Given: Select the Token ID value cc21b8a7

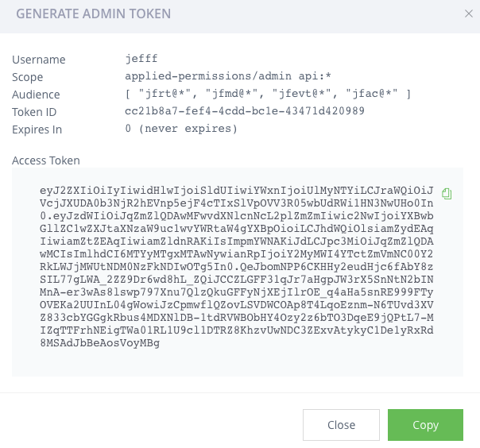Looking at the screenshot, I should point(245,110).
